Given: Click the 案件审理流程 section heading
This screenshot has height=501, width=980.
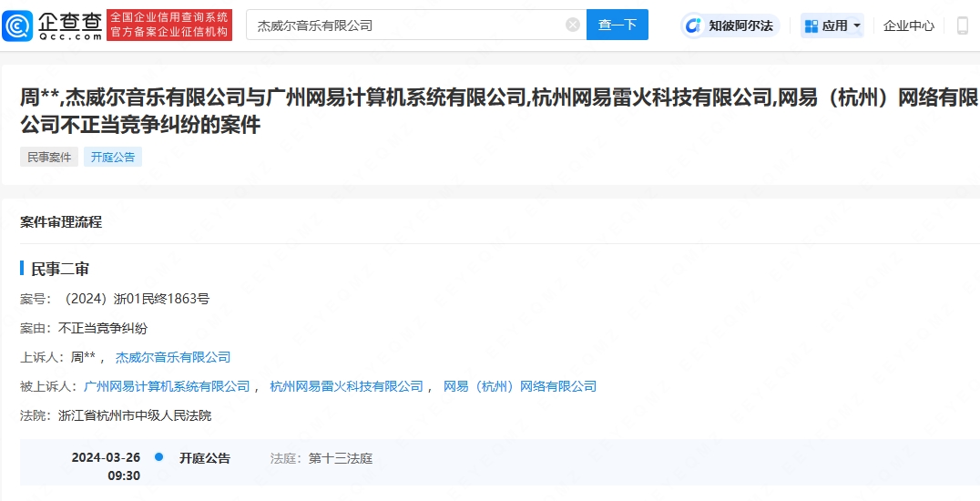Looking at the screenshot, I should [61, 222].
